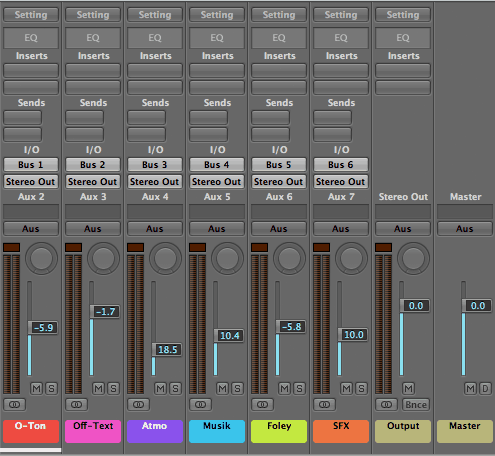Viewport: 495px width, 456px height.
Task: Solo the O-Ton channel
Action: coord(51,388)
